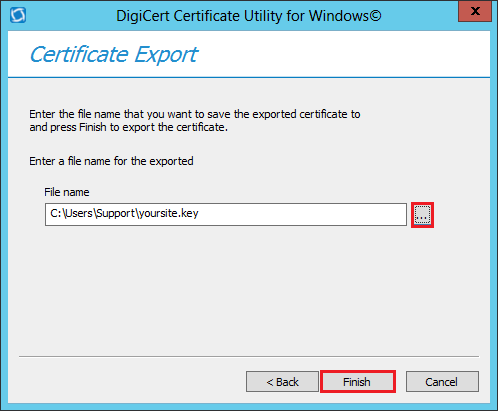
Task: Click the Certificate Export heading
Action: pos(114,54)
